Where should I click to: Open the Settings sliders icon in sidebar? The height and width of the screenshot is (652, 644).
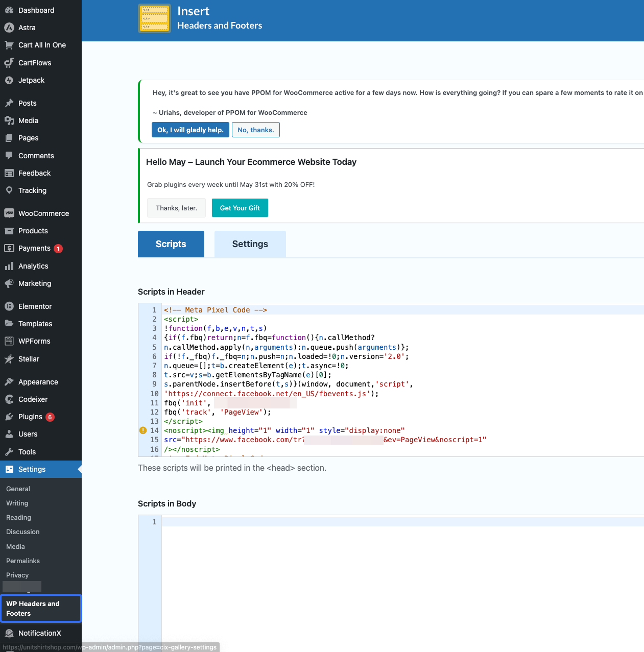(9, 469)
